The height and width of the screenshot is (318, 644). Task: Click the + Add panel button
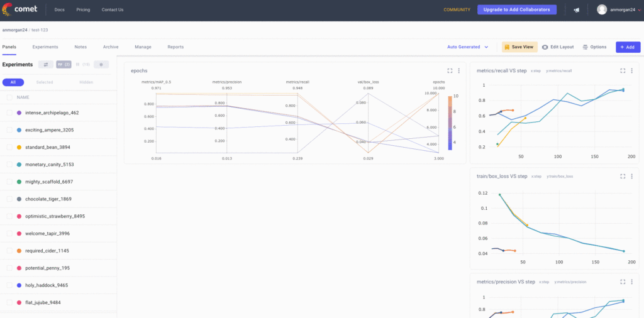(628, 47)
